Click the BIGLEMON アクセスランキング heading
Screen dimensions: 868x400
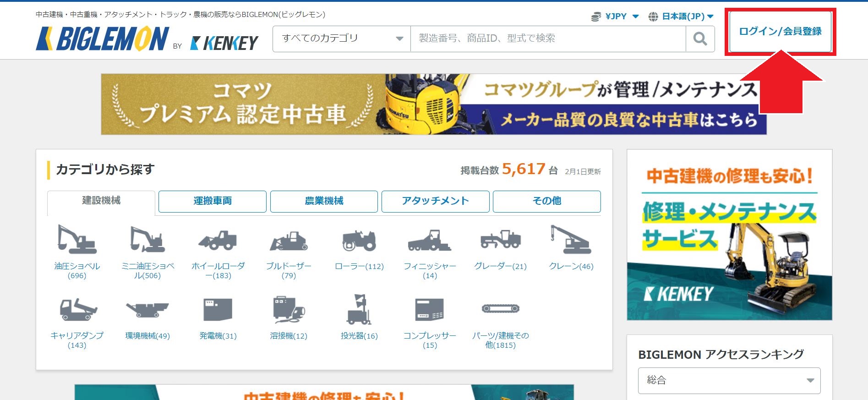tap(721, 355)
